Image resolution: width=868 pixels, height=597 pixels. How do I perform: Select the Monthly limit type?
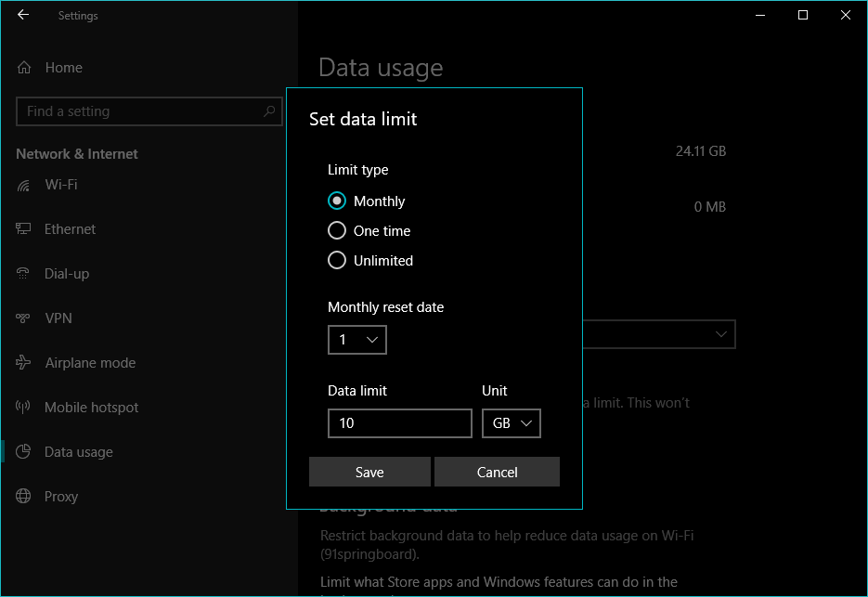337,201
